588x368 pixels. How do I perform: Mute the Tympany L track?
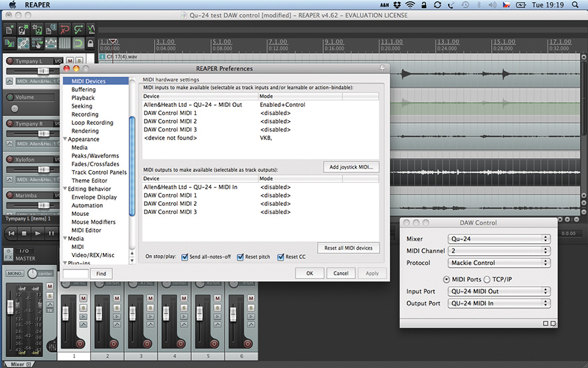click(70, 61)
